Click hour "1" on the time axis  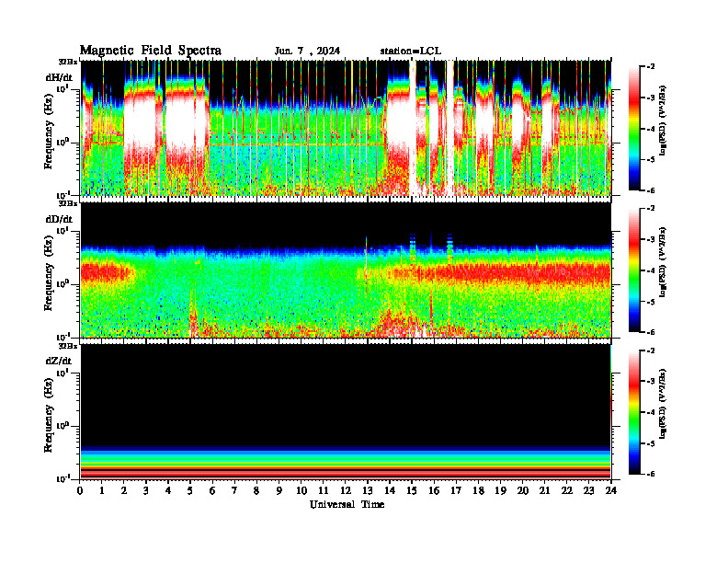click(x=102, y=490)
